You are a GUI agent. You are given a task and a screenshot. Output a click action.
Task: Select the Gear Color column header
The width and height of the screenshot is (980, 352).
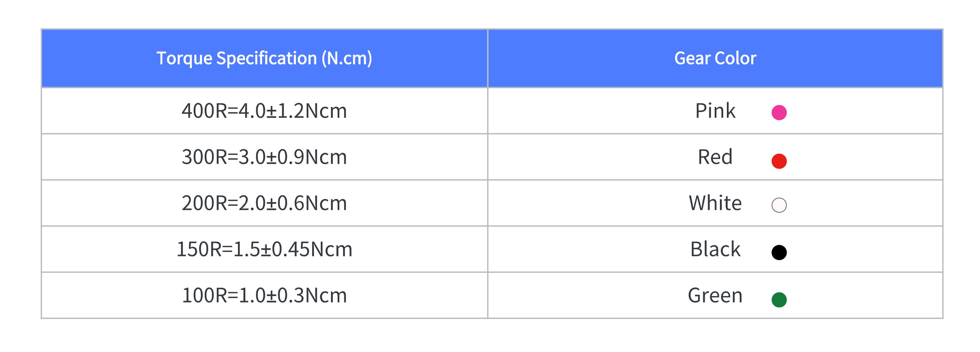click(715, 58)
